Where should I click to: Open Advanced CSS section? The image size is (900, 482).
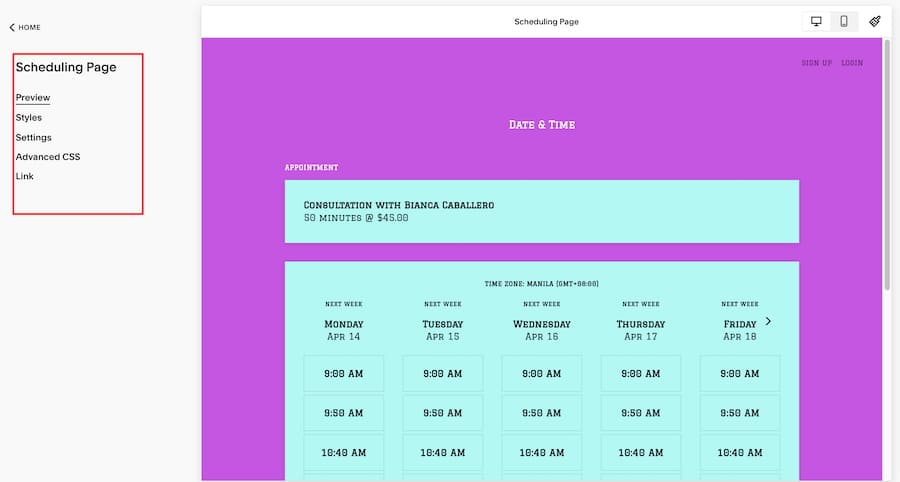pos(48,157)
